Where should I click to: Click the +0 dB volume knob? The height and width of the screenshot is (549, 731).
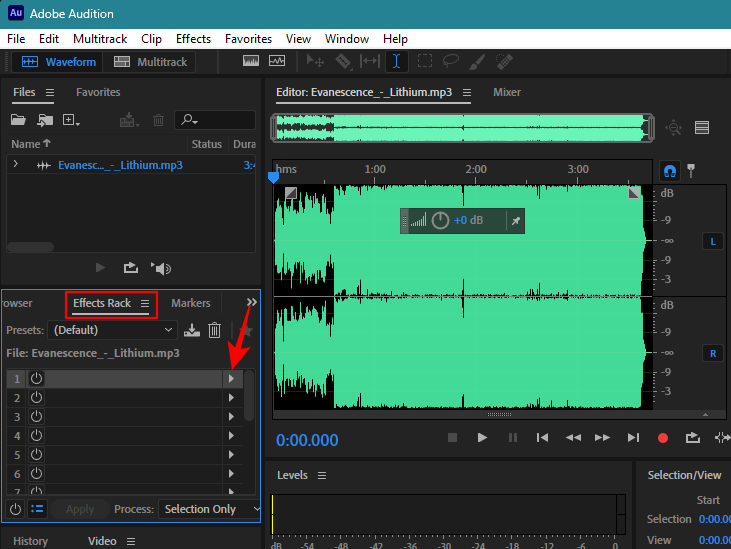coord(440,220)
